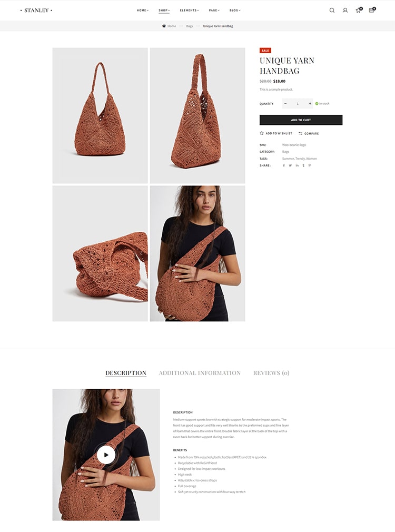Image resolution: width=395 pixels, height=532 pixels.
Task: View wishlist star icon in header
Action: (x=358, y=10)
